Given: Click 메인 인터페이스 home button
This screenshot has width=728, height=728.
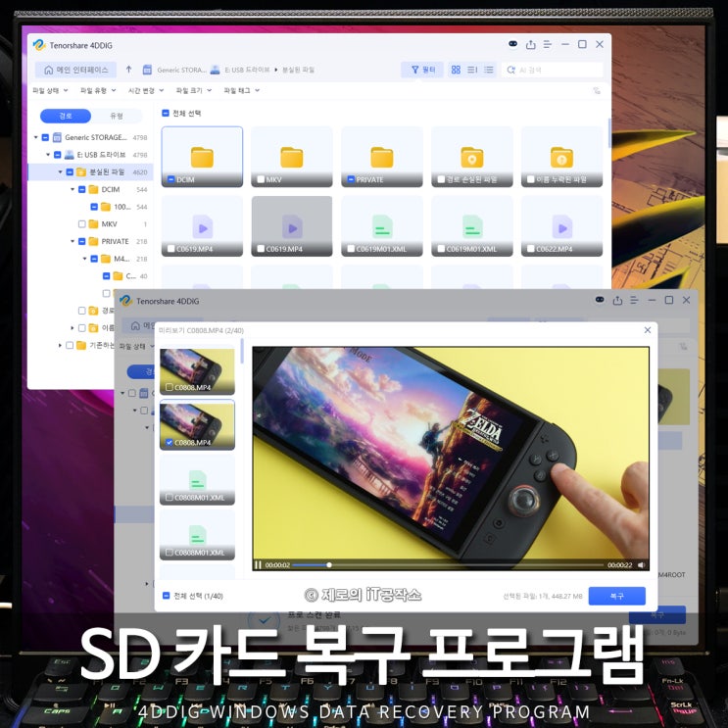Looking at the screenshot, I should point(76,70).
